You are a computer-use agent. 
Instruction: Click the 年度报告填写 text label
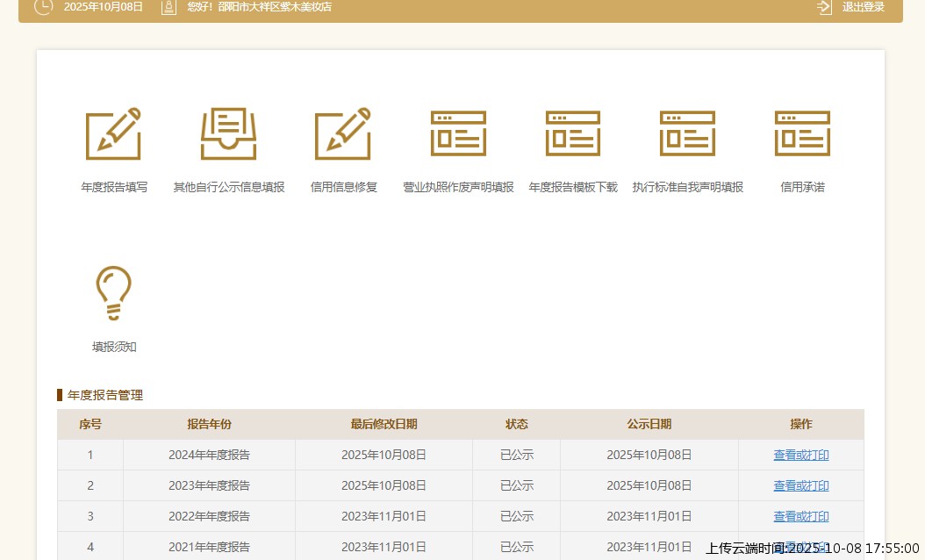tap(114, 187)
